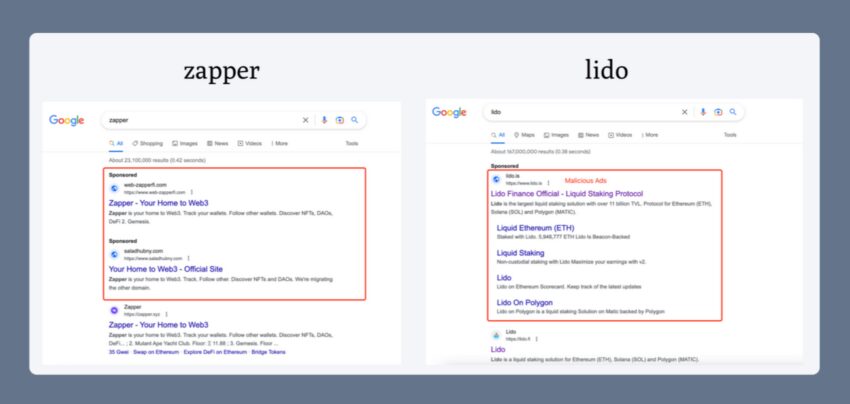Switch to Shopping tab in zapper results
This screenshot has height=404, width=850.
(147, 143)
